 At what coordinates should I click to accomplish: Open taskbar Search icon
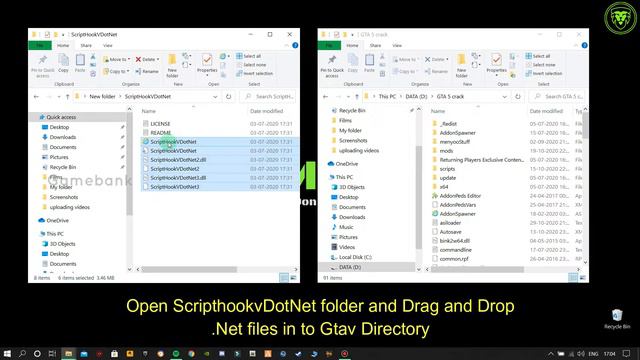[x=22, y=353]
